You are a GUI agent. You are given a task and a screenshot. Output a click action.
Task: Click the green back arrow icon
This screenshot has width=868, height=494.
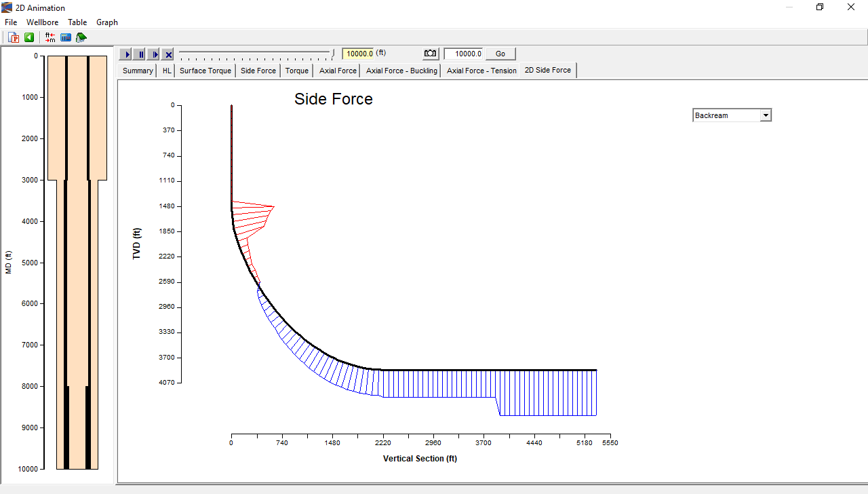(29, 37)
